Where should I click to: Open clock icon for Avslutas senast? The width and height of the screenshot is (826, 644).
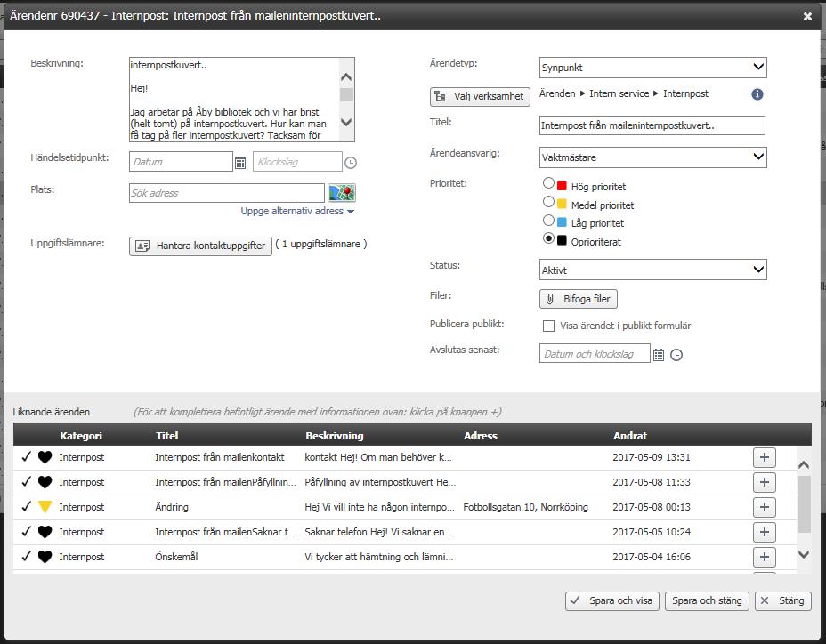click(676, 355)
